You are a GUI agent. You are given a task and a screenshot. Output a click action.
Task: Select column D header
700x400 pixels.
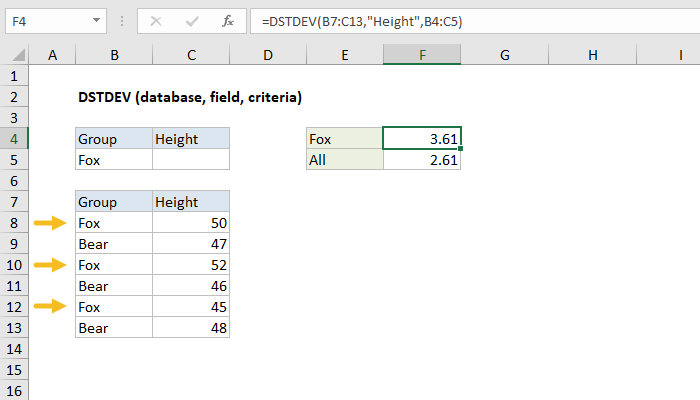[268, 55]
